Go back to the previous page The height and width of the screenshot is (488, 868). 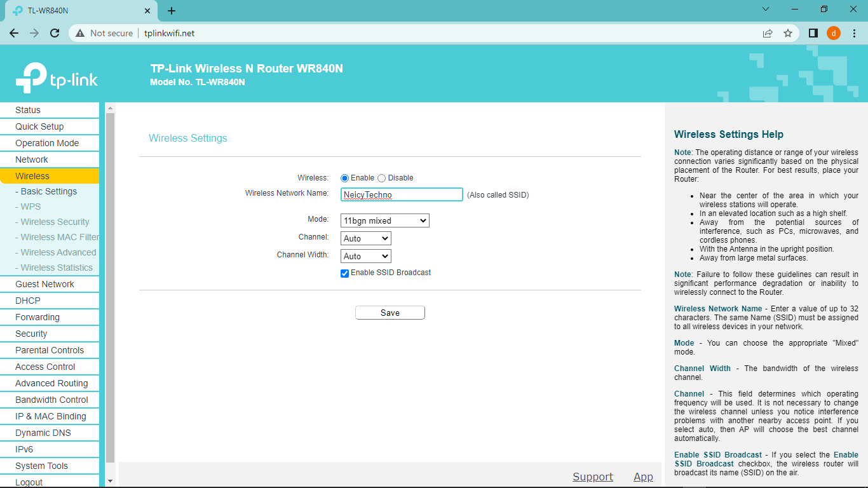point(14,33)
